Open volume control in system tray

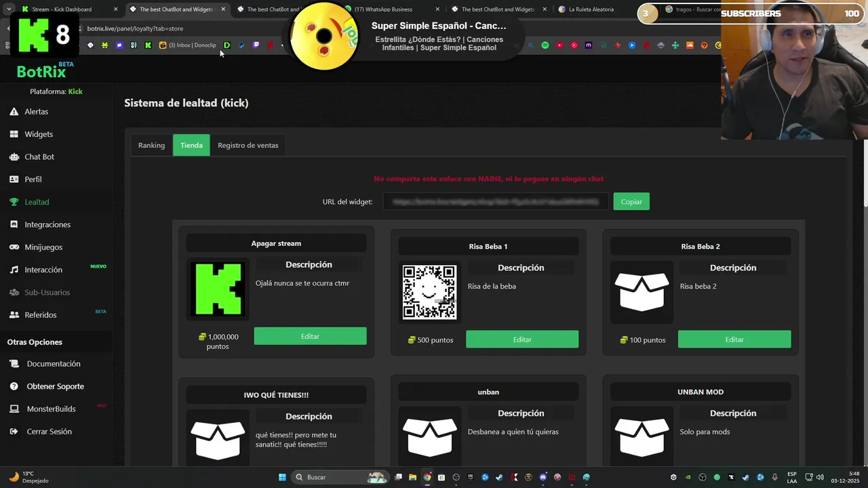820,477
